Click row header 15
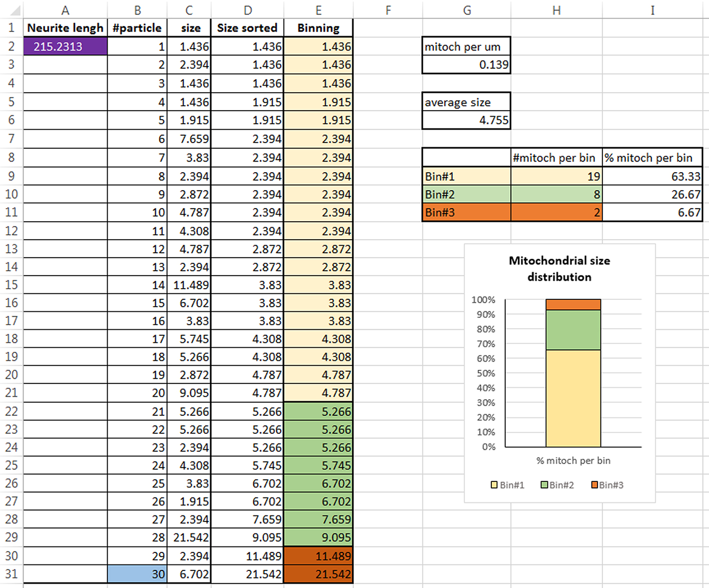 point(11,285)
